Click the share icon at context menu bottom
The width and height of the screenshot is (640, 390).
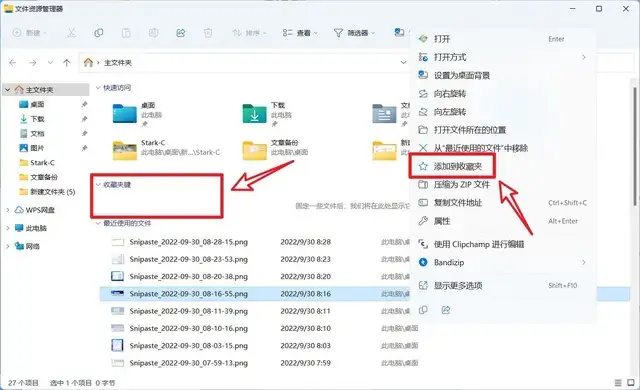tap(446, 310)
